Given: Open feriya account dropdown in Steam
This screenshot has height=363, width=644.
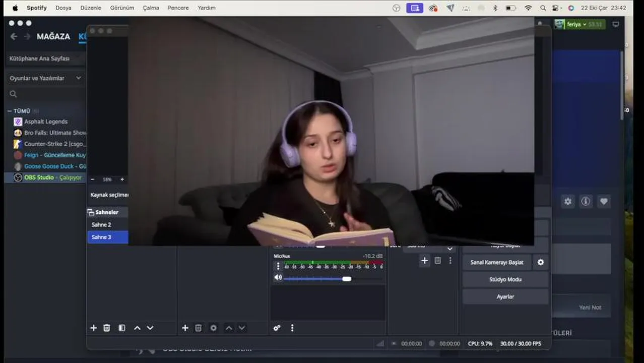Looking at the screenshot, I should coord(579,24).
